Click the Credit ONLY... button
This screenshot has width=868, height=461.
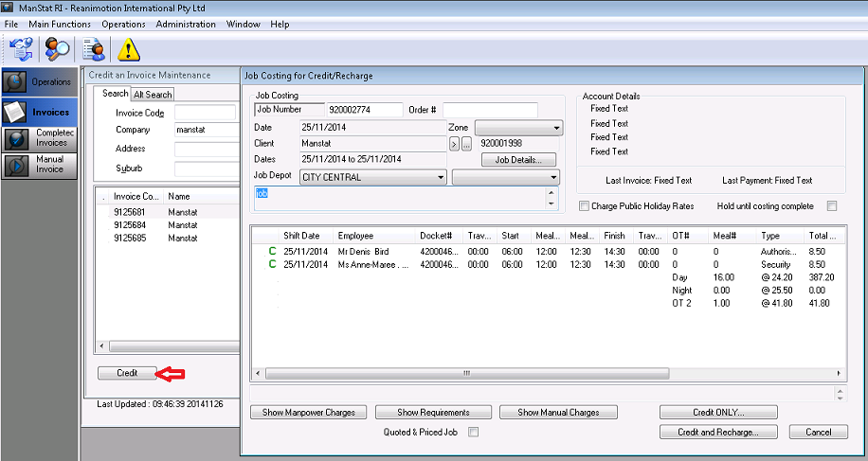pos(718,413)
